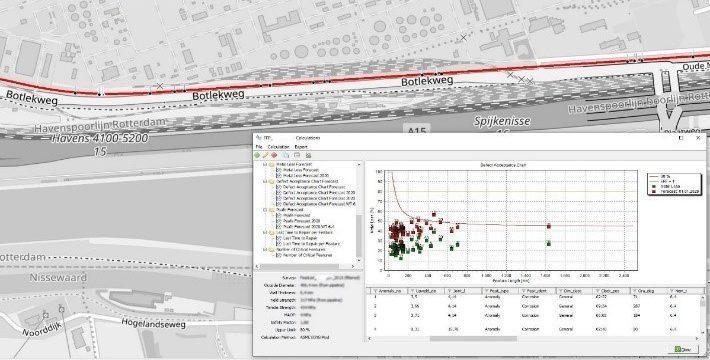Collapse the Metal Loss Forecast folder
The height and width of the screenshot is (360, 710).
(265, 164)
